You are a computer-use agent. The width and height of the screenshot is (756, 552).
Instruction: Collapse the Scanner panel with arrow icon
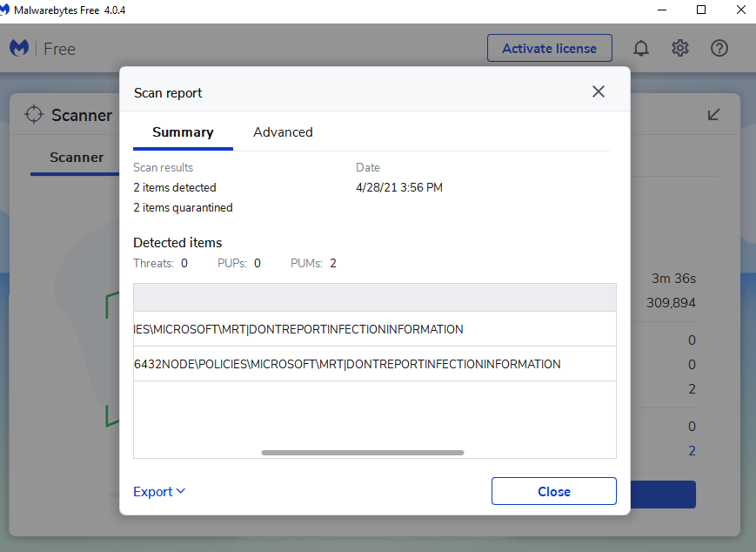coord(713,115)
